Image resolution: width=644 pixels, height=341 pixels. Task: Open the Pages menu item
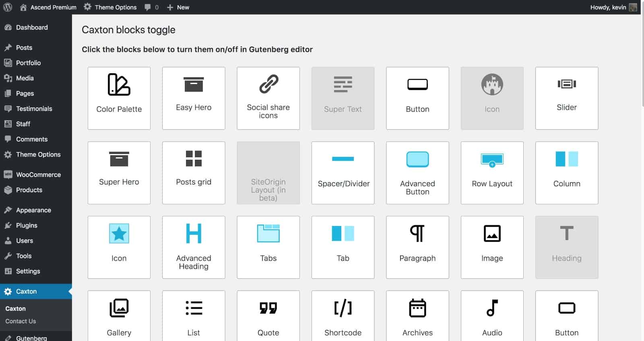(x=36, y=93)
